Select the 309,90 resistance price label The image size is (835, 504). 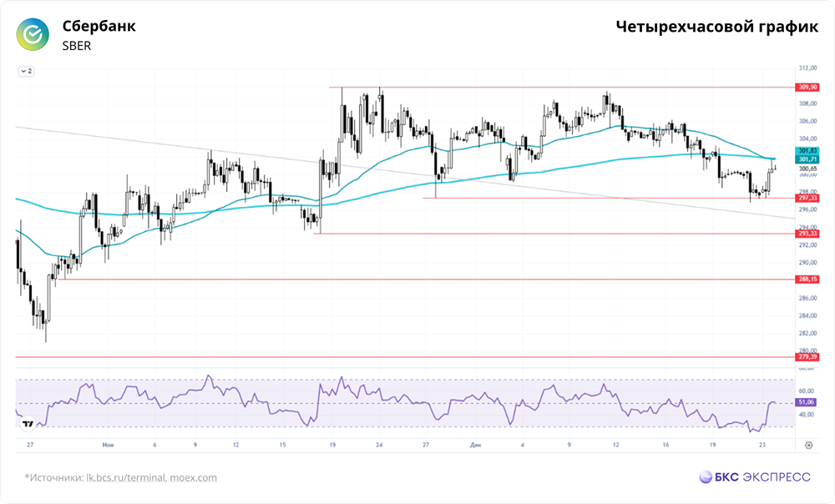pyautogui.click(x=807, y=88)
